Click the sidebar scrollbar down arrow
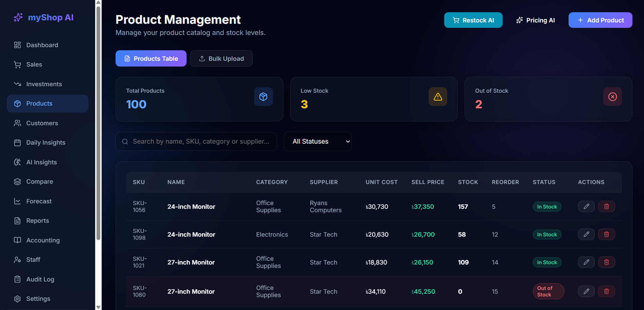Viewport: 644px width, 310px height. click(98, 307)
